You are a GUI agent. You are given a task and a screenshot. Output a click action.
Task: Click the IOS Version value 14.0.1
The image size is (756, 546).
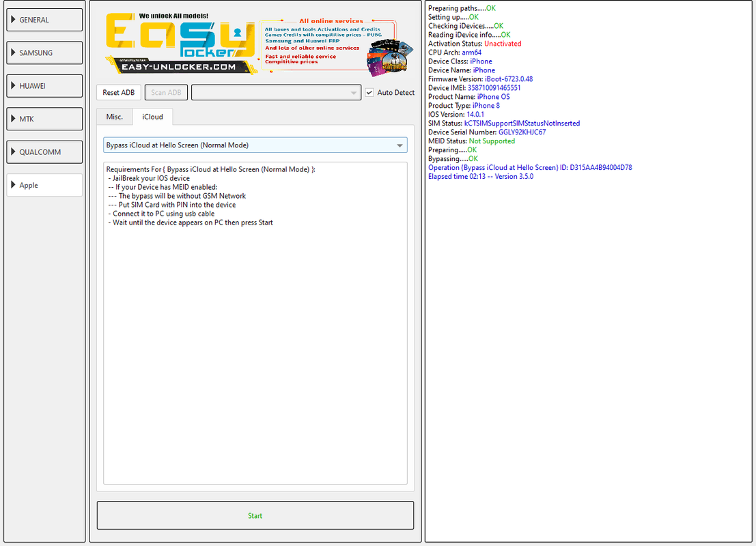(475, 114)
